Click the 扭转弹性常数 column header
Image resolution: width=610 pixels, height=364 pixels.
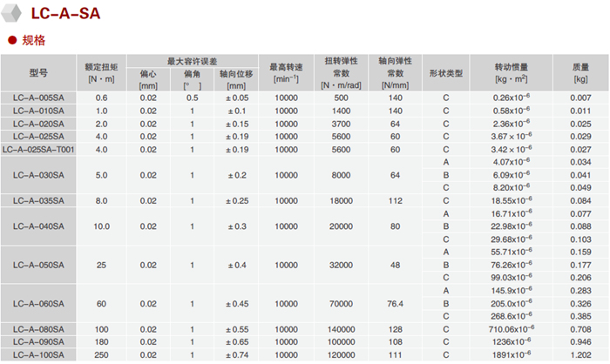(x=341, y=73)
